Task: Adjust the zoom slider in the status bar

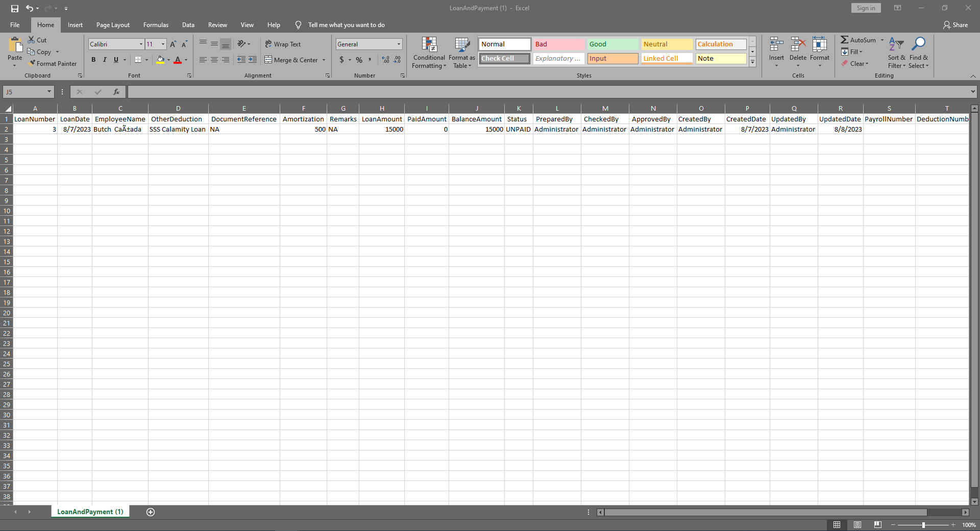Action: click(x=923, y=525)
